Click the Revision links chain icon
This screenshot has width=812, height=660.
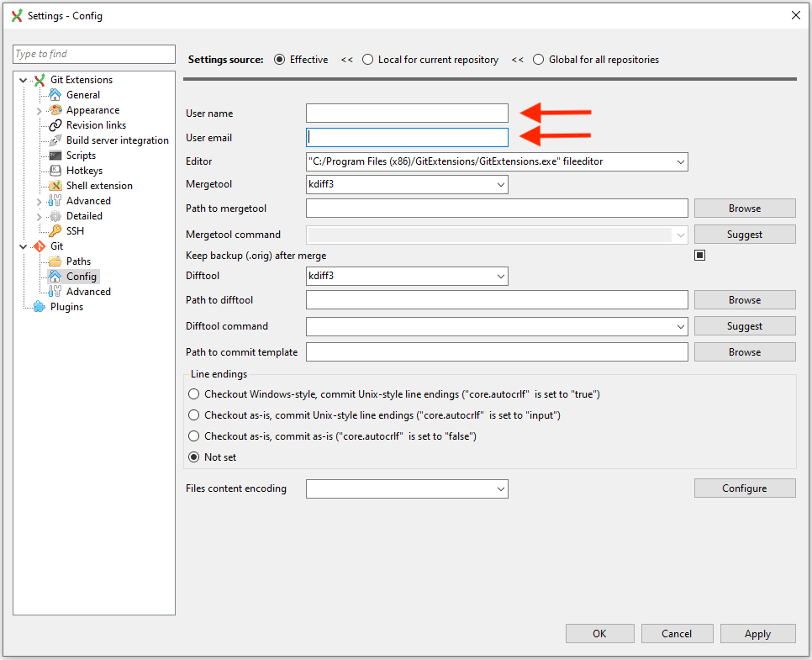click(x=55, y=125)
